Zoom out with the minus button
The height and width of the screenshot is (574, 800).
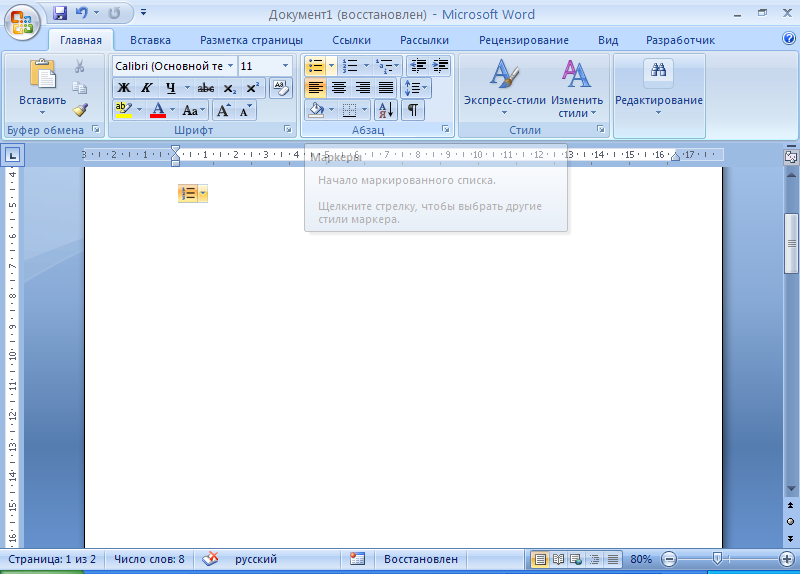pos(669,559)
